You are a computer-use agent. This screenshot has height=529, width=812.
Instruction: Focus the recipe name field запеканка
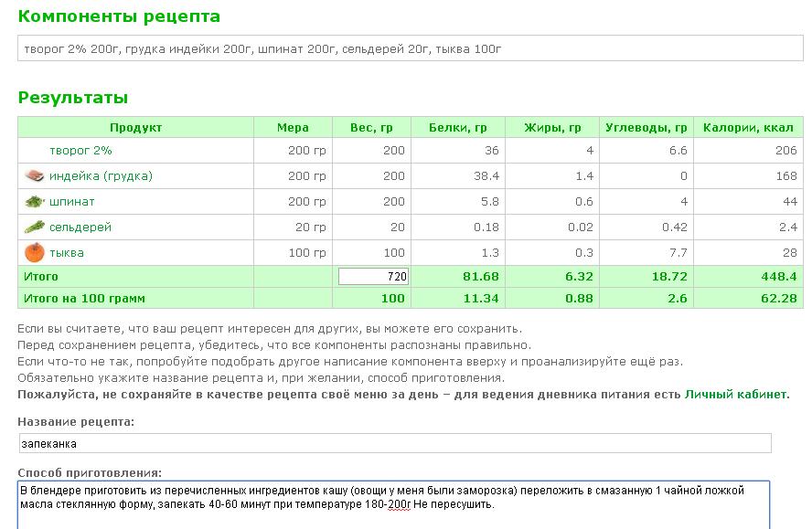point(395,444)
